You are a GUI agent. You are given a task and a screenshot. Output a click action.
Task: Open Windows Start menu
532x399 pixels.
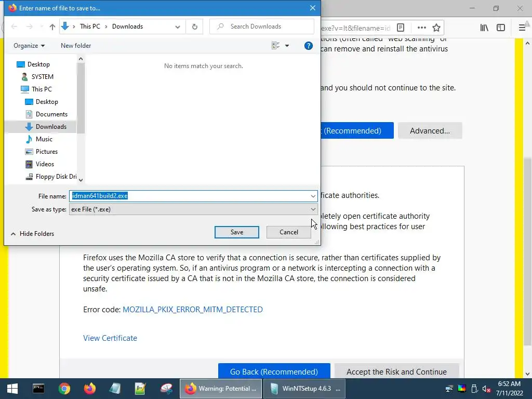12,389
